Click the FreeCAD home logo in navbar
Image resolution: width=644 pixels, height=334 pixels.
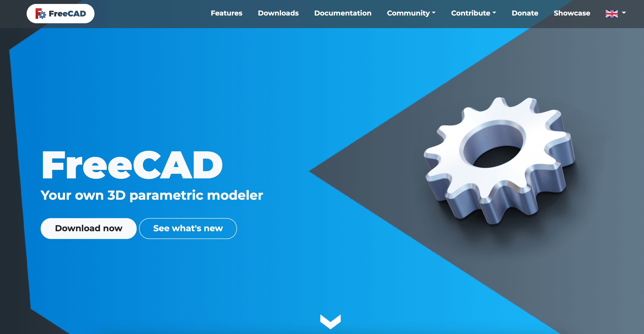60,13
